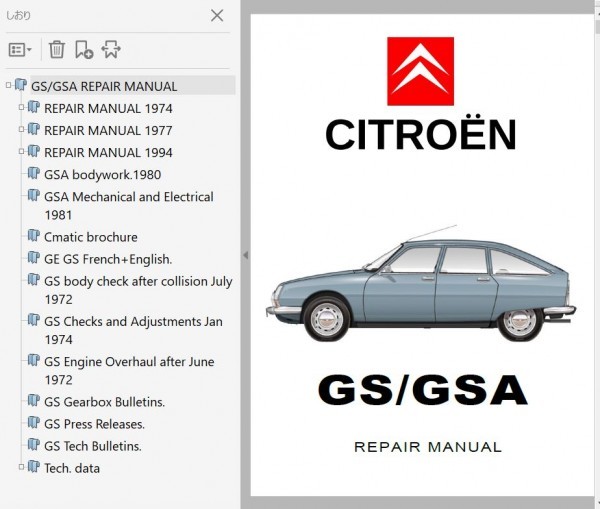Screen dimensions: 600x509
Task: Open GE GS French+English bookmark
Action: tap(108, 259)
